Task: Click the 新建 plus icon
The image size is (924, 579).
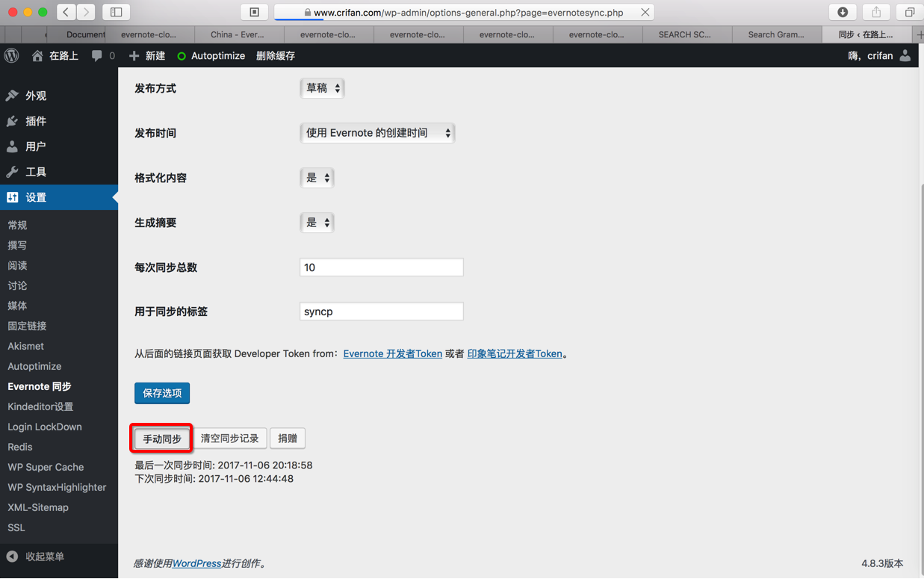Action: coord(134,56)
